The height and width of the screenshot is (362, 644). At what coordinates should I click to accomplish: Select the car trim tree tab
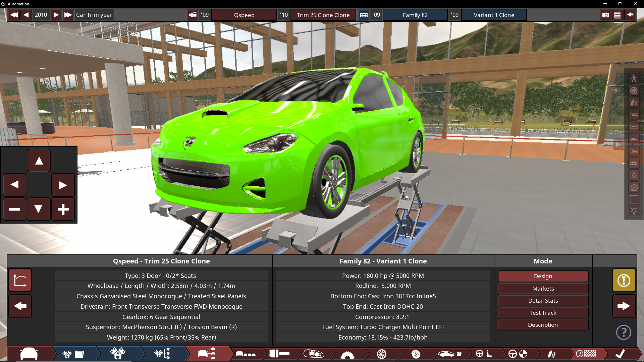(207, 354)
